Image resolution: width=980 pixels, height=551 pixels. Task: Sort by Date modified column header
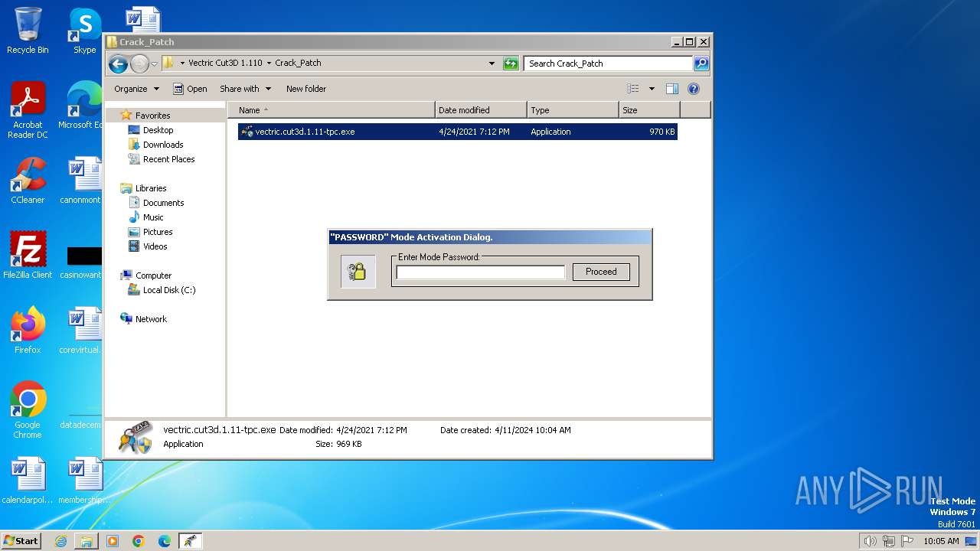pyautogui.click(x=481, y=110)
